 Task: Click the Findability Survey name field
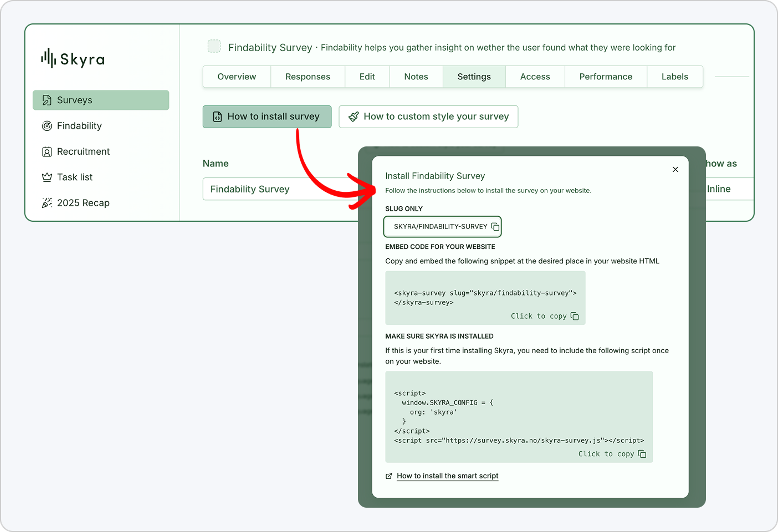[x=281, y=189]
